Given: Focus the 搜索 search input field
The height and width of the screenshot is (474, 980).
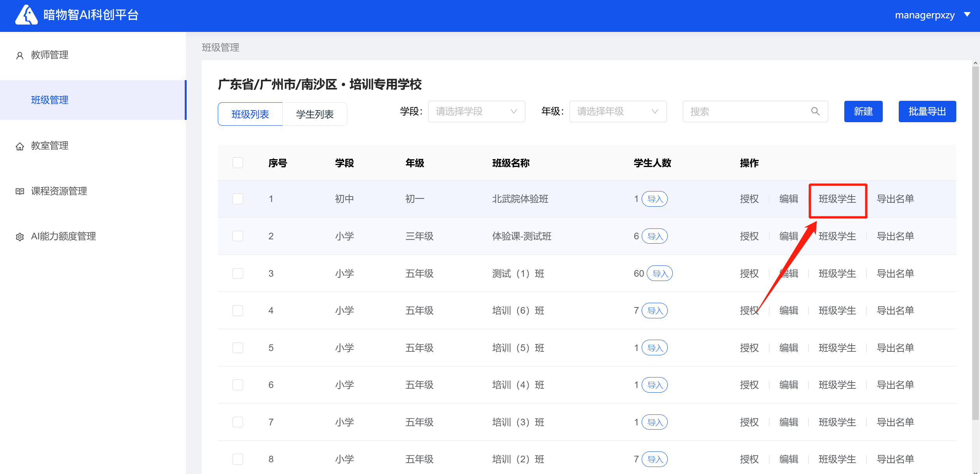Looking at the screenshot, I should (x=747, y=112).
